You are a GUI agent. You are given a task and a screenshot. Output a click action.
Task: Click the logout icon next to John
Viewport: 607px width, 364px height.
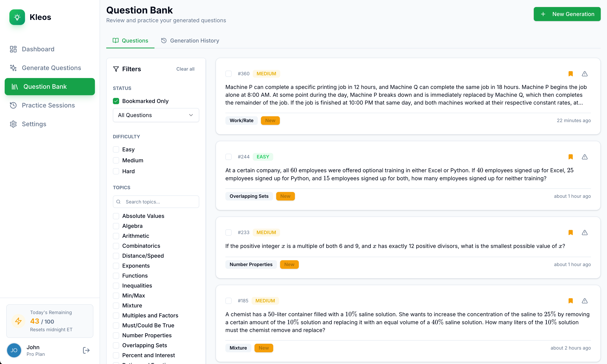[x=86, y=350]
